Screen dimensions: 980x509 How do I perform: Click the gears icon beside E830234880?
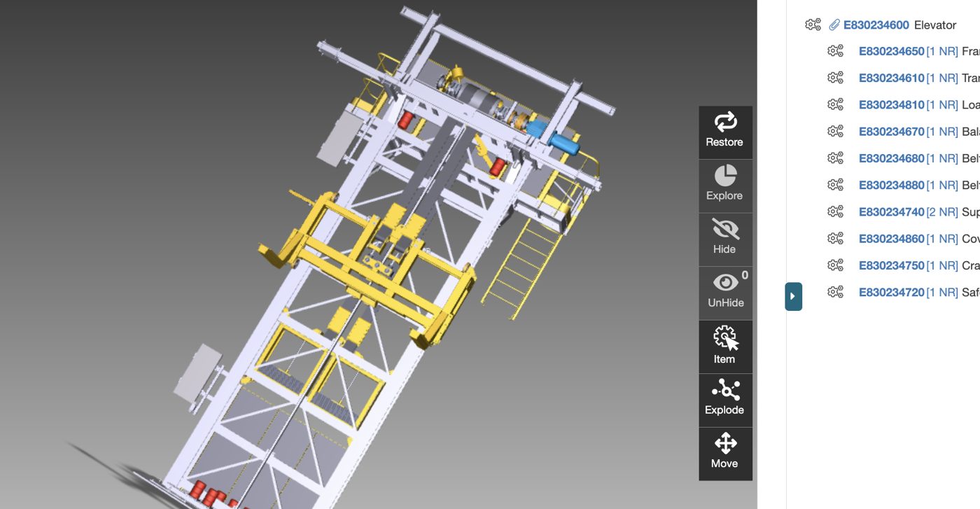[835, 185]
